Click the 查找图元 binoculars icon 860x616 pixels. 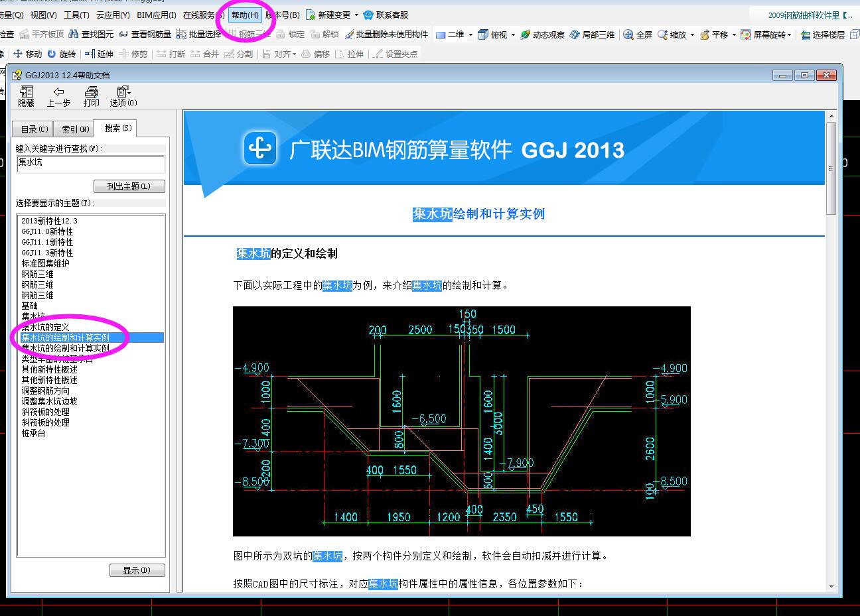pos(74,34)
